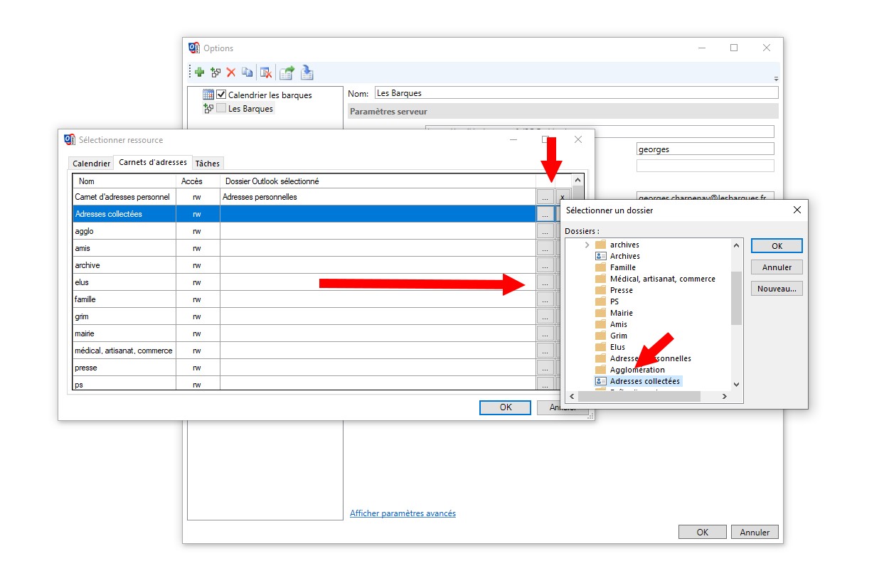Viewport: 884px width, 588px height.
Task: Click the export profiles icon
Action: 287,72
